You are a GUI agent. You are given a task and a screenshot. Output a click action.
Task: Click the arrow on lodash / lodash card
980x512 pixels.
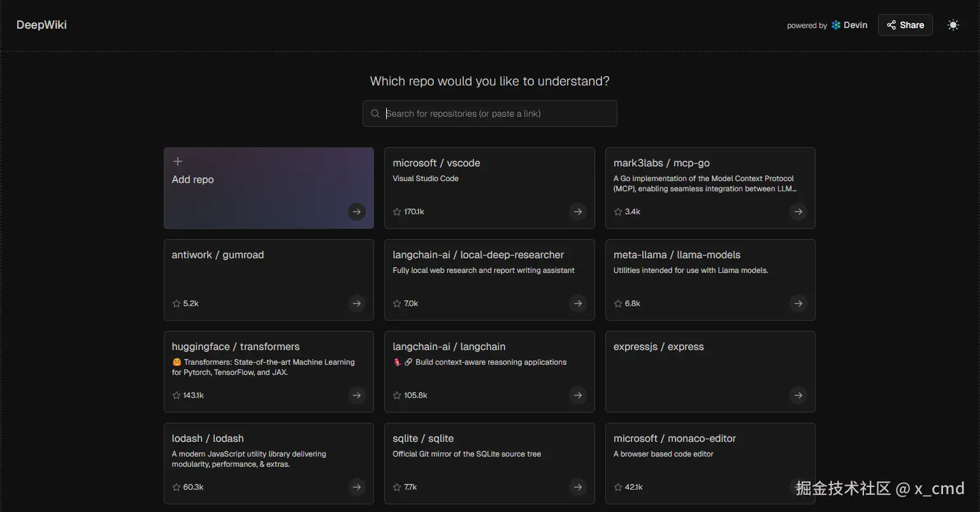click(357, 487)
